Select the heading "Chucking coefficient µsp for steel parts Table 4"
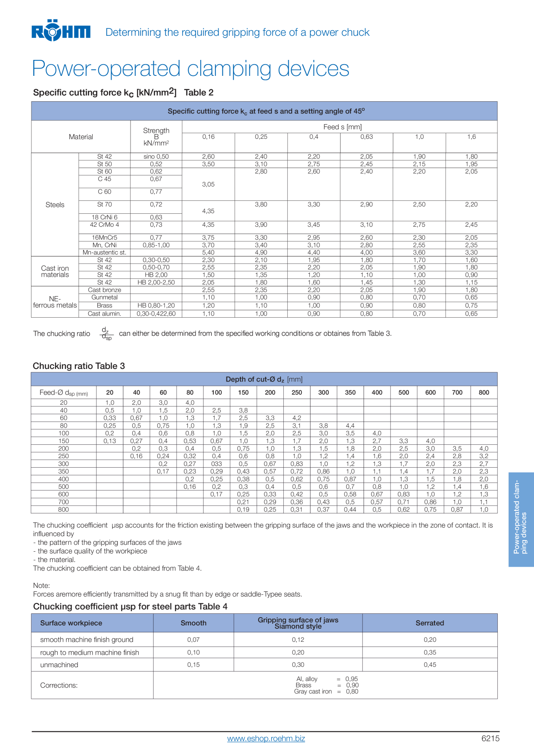This screenshot has height=756, width=534. coord(130,606)
